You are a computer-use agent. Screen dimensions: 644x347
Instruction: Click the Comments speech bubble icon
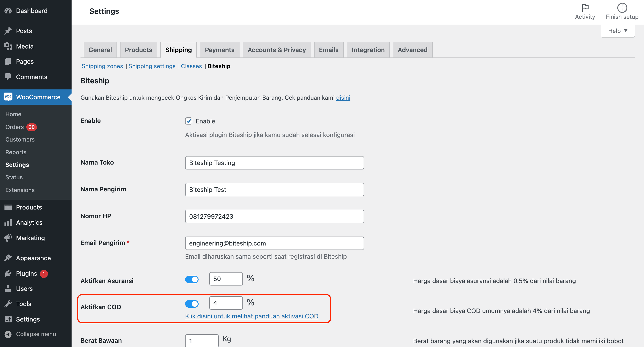[8, 77]
